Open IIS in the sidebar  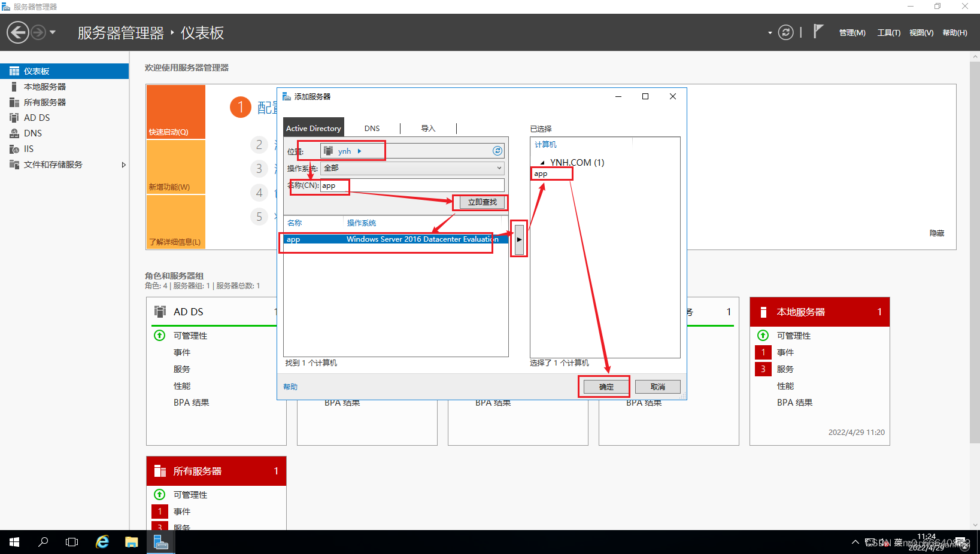click(64, 149)
